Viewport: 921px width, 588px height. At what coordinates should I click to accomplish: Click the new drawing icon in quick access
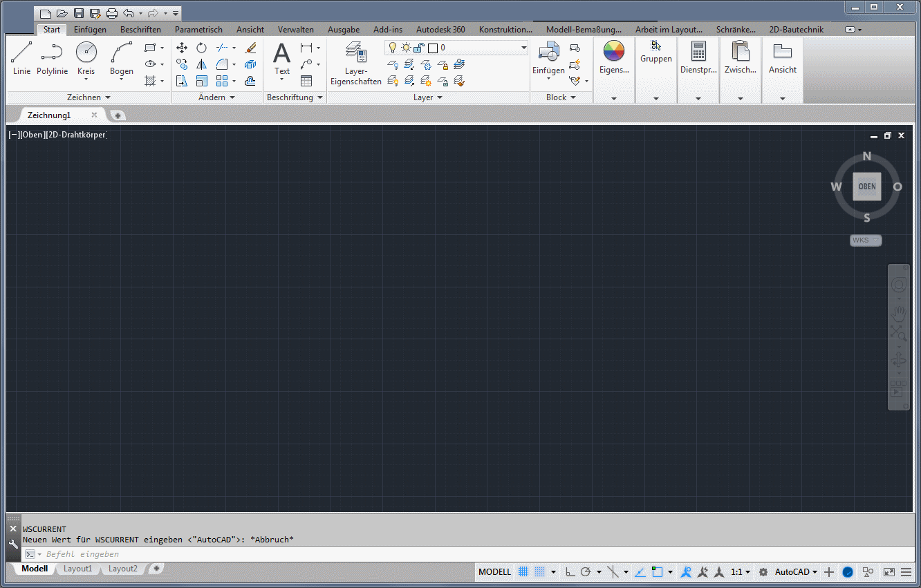[x=46, y=13]
